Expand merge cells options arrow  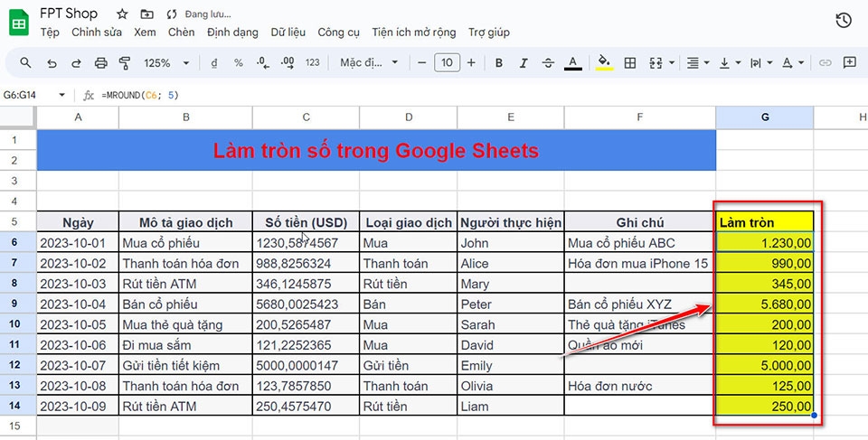672,63
